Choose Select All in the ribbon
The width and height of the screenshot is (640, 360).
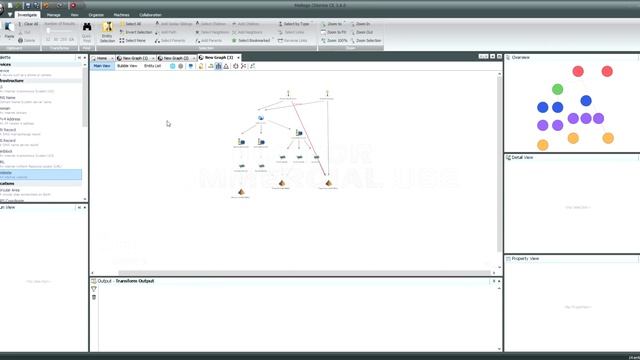coord(131,24)
